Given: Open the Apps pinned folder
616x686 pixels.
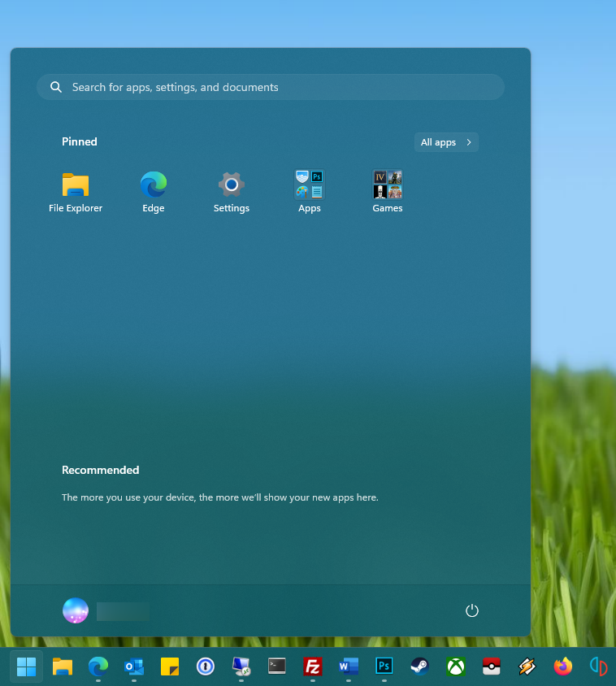Looking at the screenshot, I should (310, 192).
